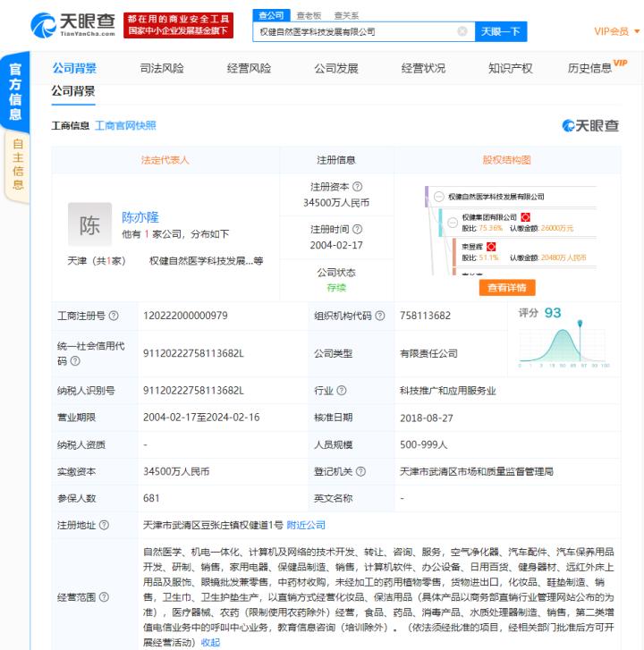The height and width of the screenshot is (650, 644).
Task: Click 有限责任公司 company type value
Action: pos(428,353)
